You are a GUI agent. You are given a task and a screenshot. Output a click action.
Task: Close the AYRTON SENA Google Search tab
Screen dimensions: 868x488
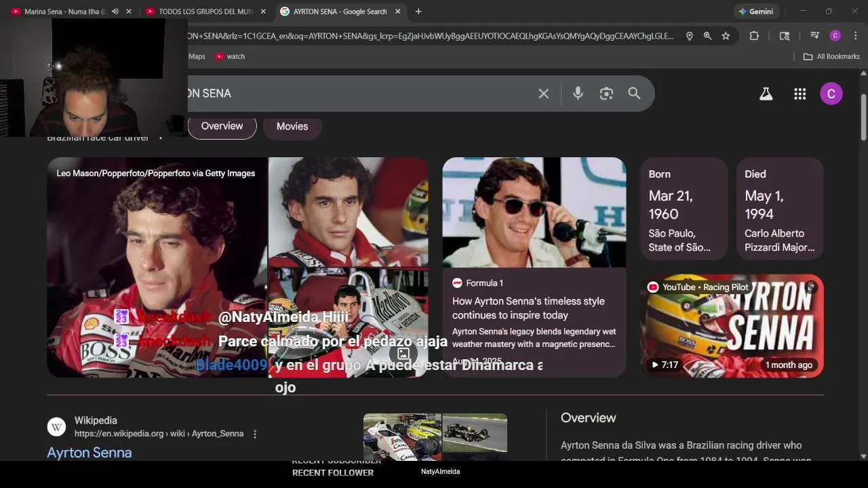(x=397, y=12)
